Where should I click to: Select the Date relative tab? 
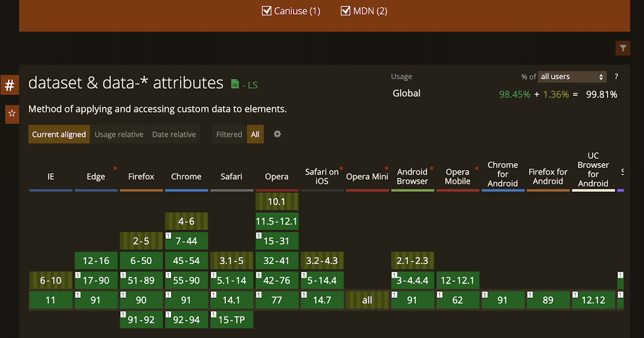[x=173, y=134]
